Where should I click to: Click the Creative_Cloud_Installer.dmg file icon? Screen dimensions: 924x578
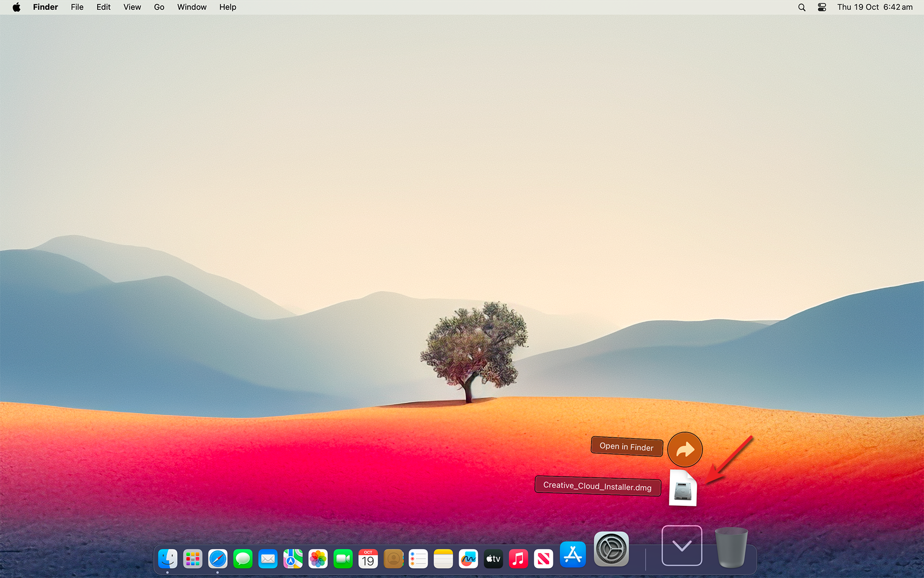click(x=683, y=488)
